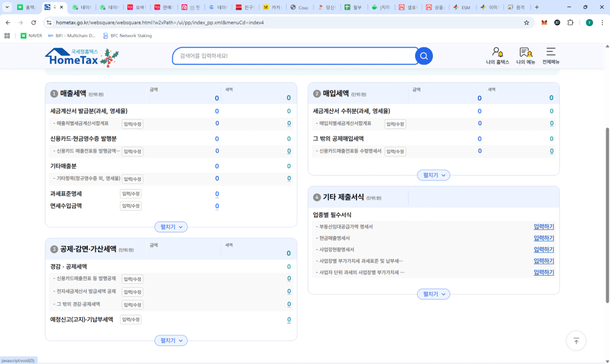The image size is (610, 364).
Task: Click 입력/수정 for 과세표준명세
Action: tap(131, 194)
